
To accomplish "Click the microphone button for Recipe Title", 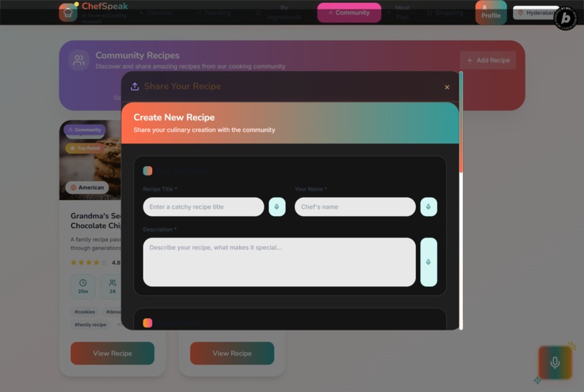I will pyautogui.click(x=277, y=207).
